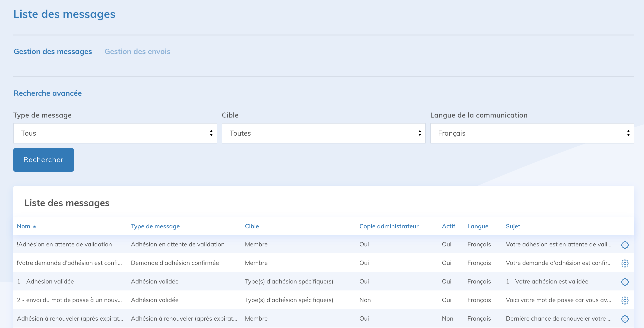Select the 1 - Adhésion validée row name

pyautogui.click(x=45, y=281)
